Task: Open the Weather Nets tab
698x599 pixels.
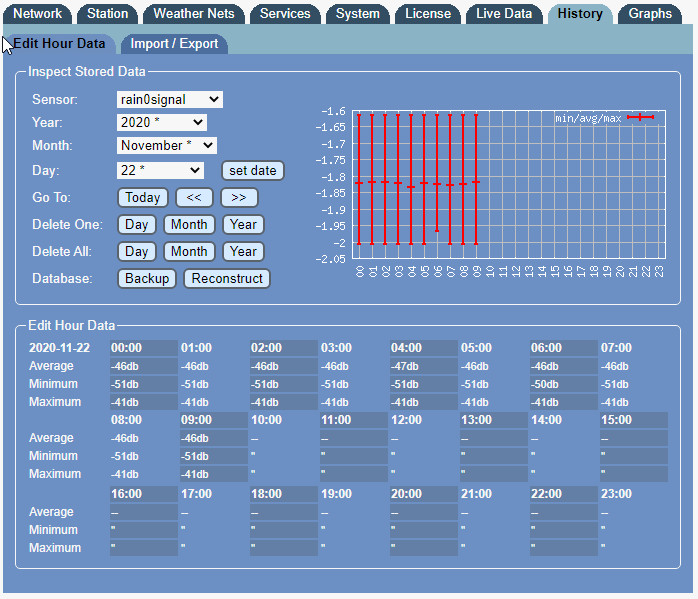Action: [194, 14]
